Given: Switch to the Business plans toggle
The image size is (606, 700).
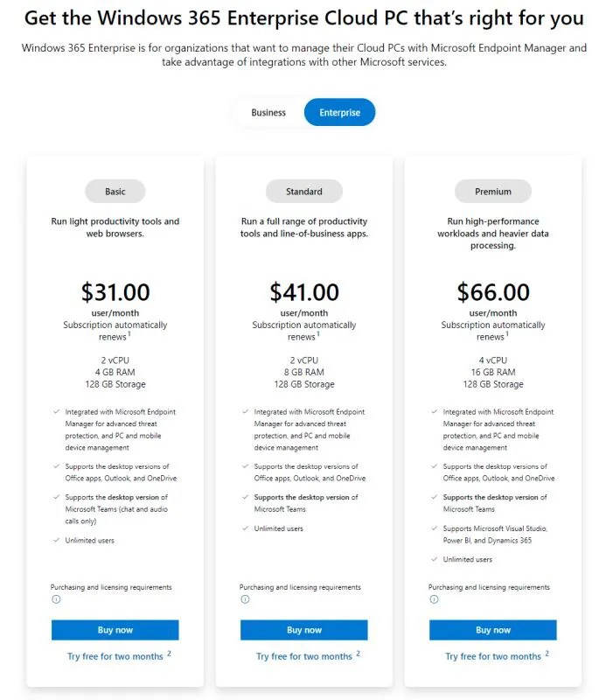Looking at the screenshot, I should (268, 113).
